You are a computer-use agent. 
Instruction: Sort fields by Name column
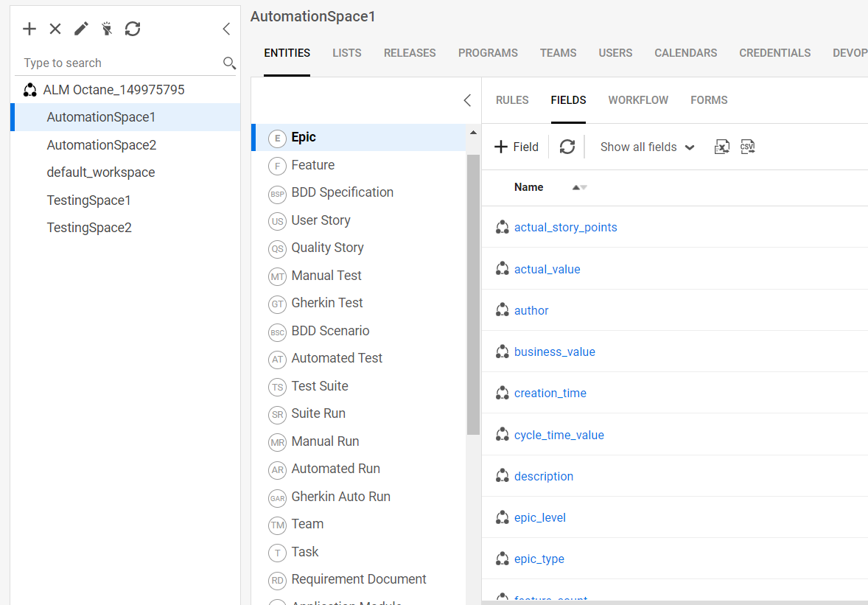click(x=528, y=187)
